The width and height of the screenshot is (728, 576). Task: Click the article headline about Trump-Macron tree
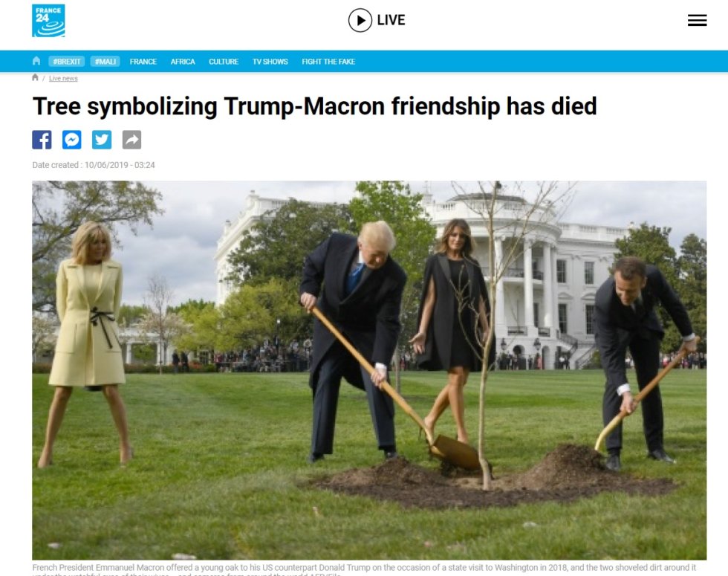314,106
